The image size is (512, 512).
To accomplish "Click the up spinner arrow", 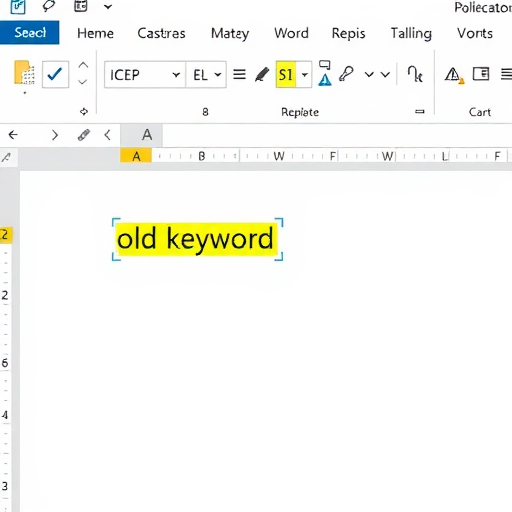I will 83,65.
